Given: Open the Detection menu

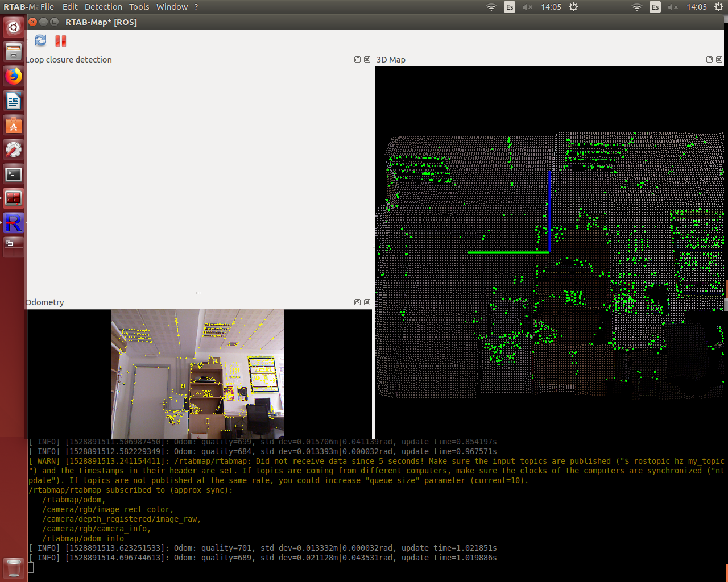Looking at the screenshot, I should point(104,7).
